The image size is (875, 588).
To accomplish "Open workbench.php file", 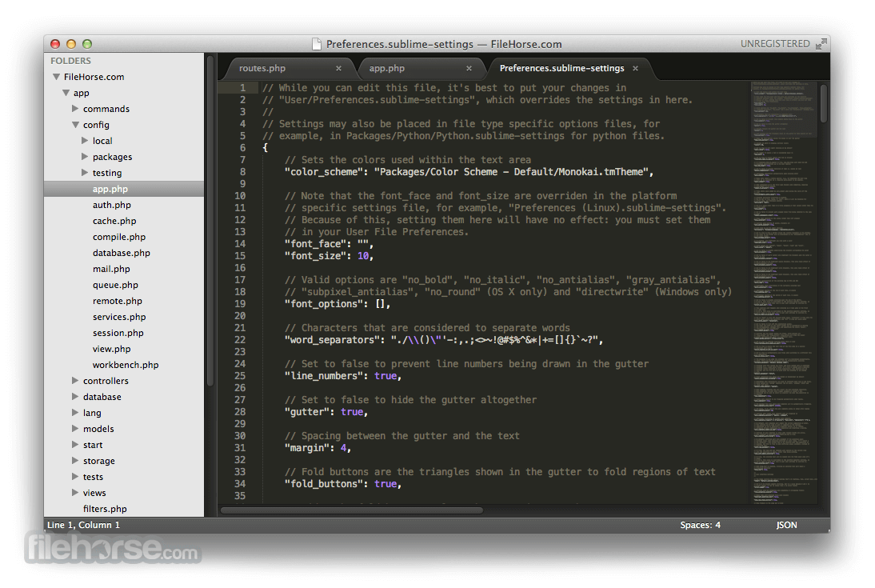I will pos(126,365).
